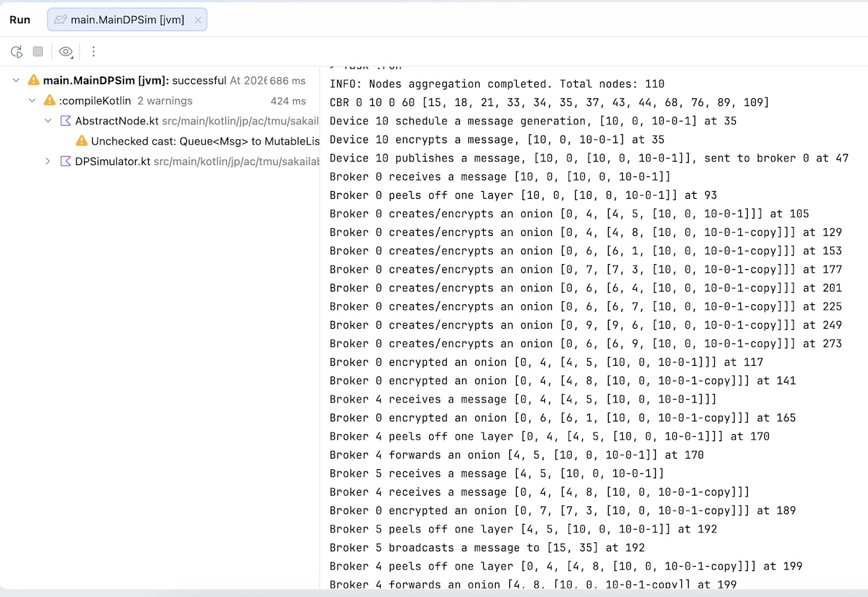Select DPSimulator.kt in the build tree

[159, 162]
